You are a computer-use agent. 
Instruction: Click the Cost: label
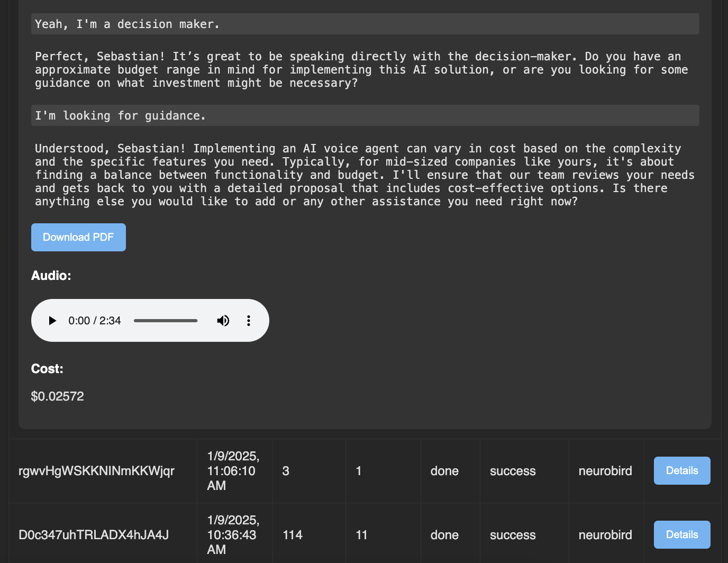tap(47, 369)
